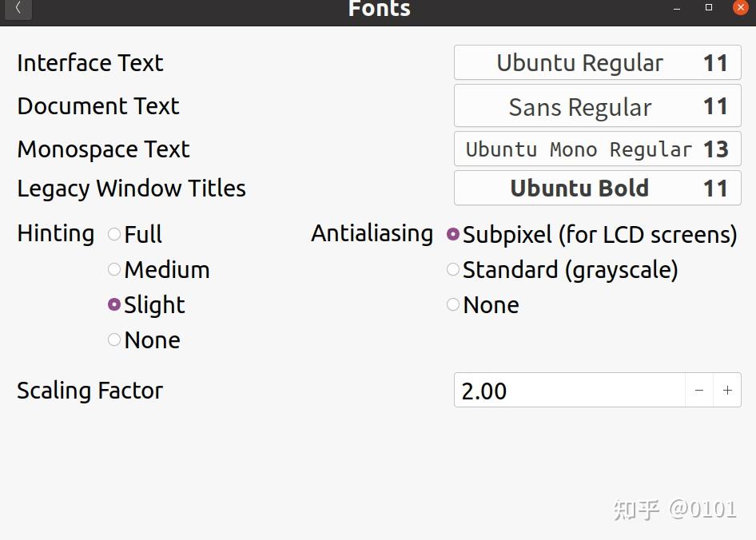Click the back arrow in header bar
The width and height of the screenshot is (756, 540).
pyautogui.click(x=18, y=9)
